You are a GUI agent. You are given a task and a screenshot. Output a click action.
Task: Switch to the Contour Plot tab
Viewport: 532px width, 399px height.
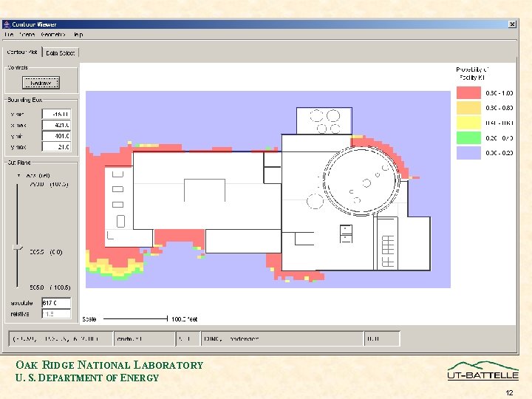(x=22, y=52)
